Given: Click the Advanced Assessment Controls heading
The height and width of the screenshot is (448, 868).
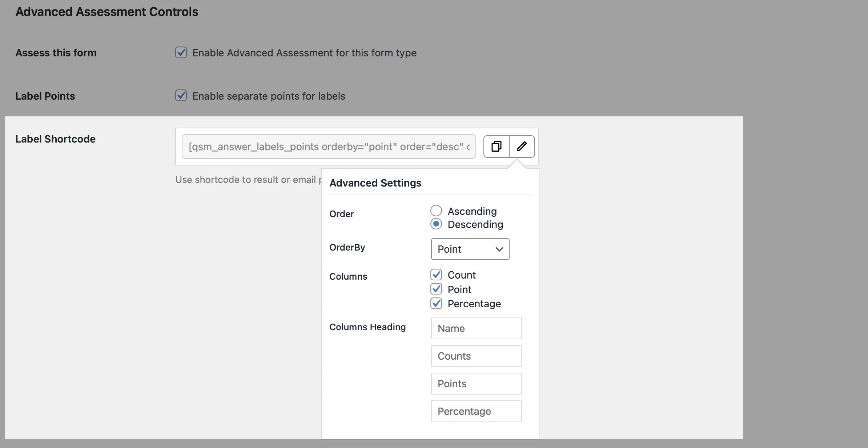Looking at the screenshot, I should tap(107, 12).
